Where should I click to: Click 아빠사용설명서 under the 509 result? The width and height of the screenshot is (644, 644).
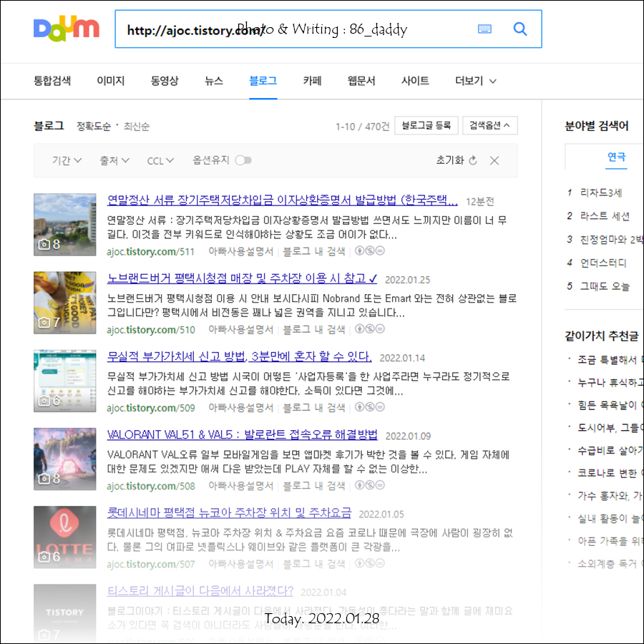click(241, 407)
